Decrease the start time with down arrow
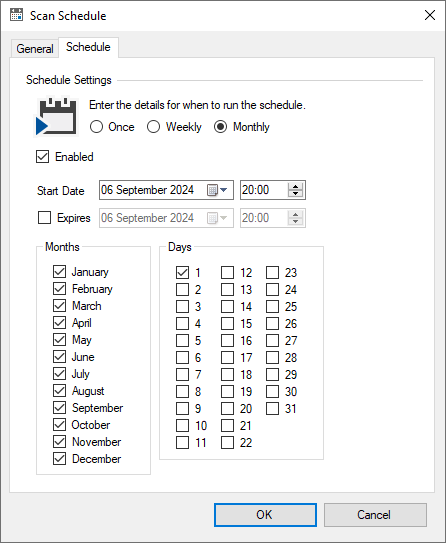Viewport: 446px width, 543px height. point(295,193)
